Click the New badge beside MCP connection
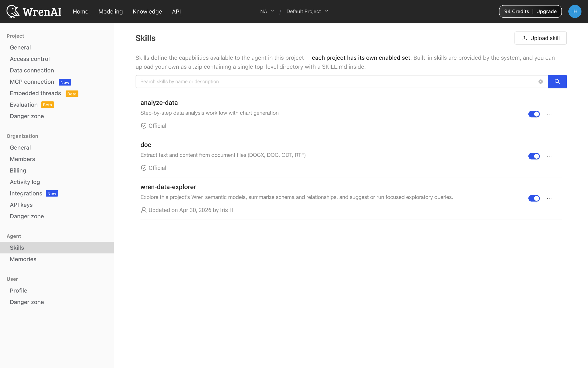Image resolution: width=588 pixels, height=368 pixels. pyautogui.click(x=65, y=82)
